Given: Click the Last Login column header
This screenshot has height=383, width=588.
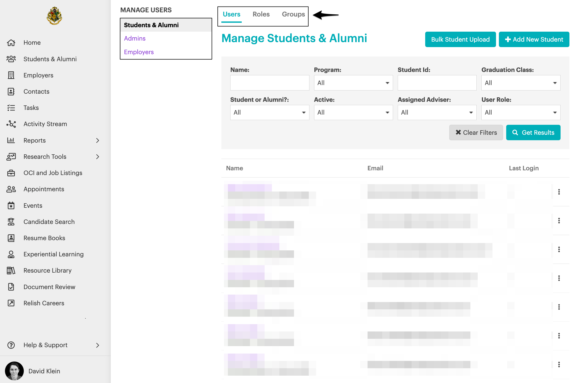Looking at the screenshot, I should (524, 168).
